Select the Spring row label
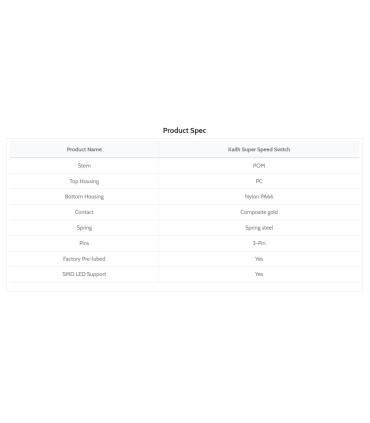This screenshot has height=423, width=370. click(84, 228)
